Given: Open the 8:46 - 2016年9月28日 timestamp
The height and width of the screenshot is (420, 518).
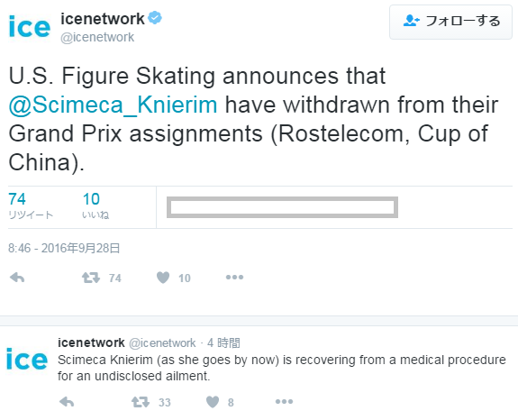Looking at the screenshot, I should coord(64,248).
